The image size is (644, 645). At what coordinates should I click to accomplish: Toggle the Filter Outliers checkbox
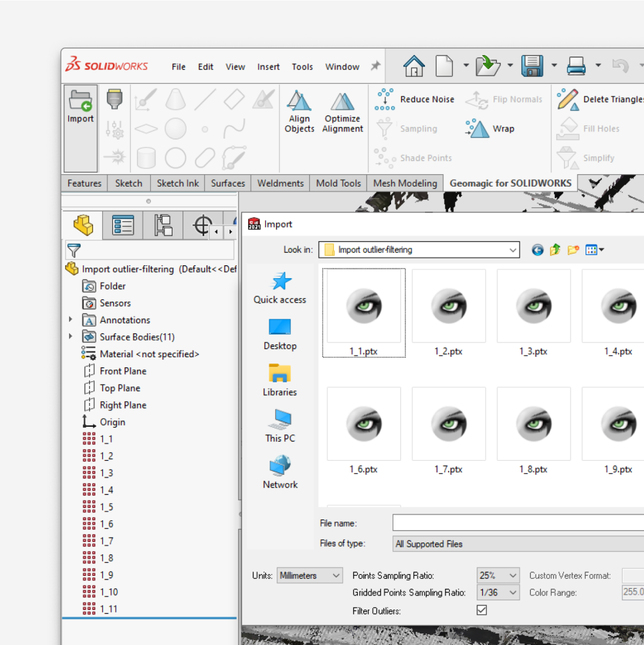(x=482, y=610)
